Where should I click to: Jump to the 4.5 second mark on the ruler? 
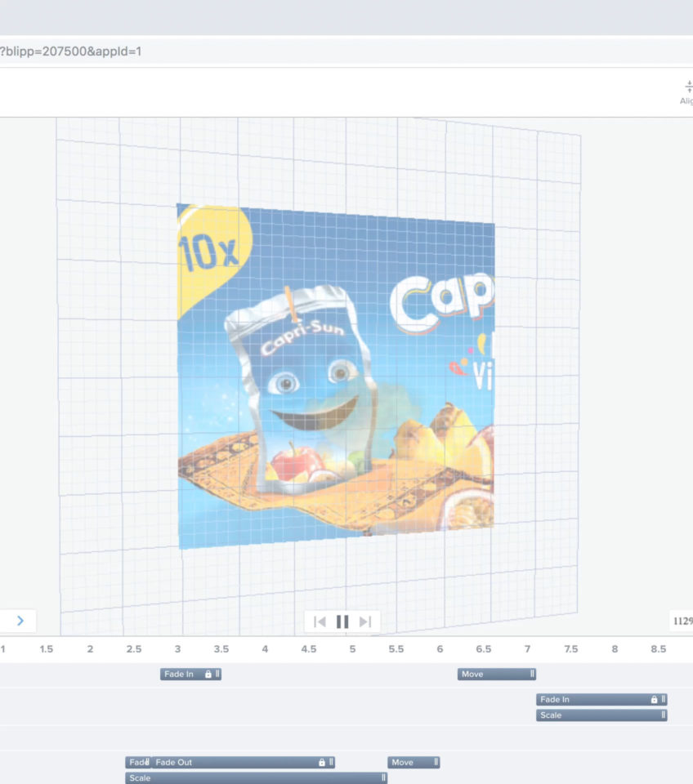click(309, 649)
